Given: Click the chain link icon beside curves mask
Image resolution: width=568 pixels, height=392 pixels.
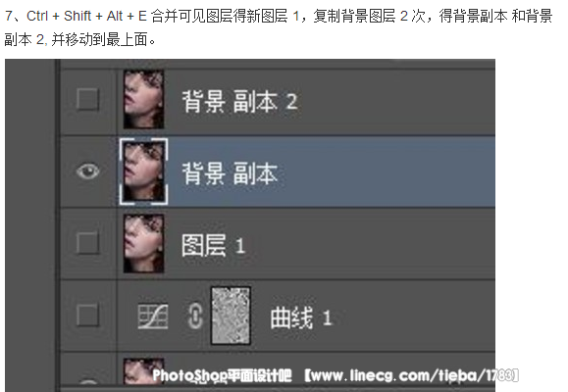Looking at the screenshot, I should pyautogui.click(x=195, y=316).
